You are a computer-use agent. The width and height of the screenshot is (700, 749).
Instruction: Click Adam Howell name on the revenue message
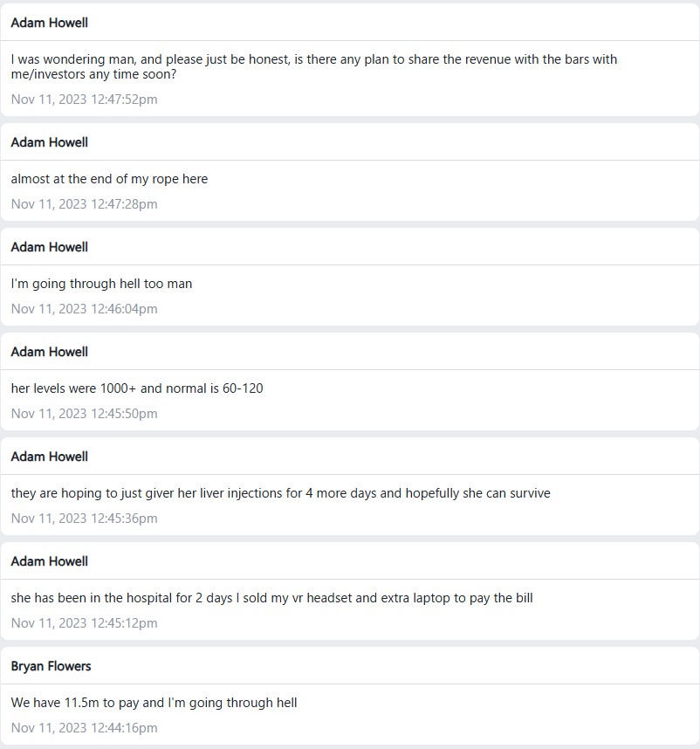coord(49,23)
